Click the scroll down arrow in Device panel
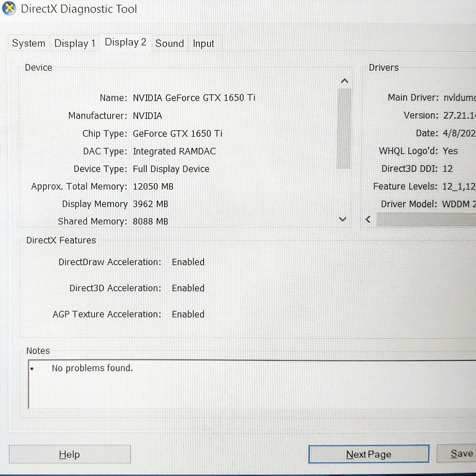476x476 pixels. (343, 219)
